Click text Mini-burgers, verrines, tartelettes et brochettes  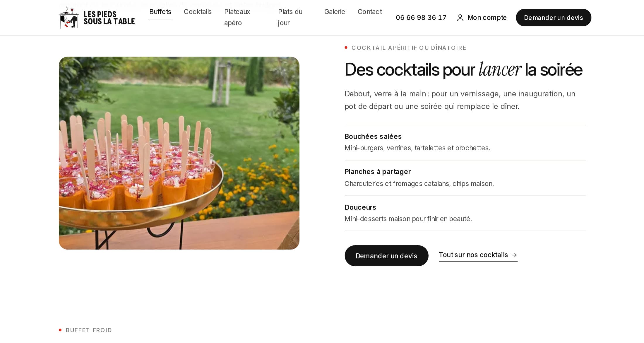pos(417,148)
